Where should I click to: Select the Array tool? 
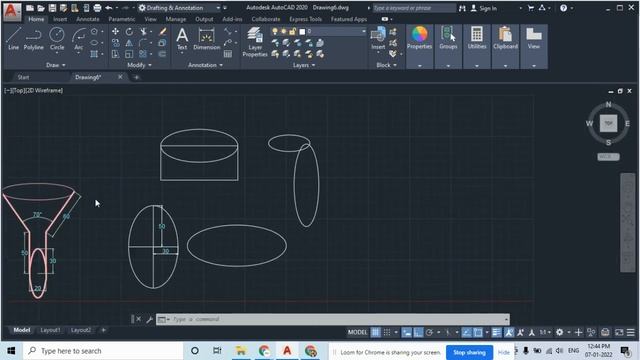[142, 54]
